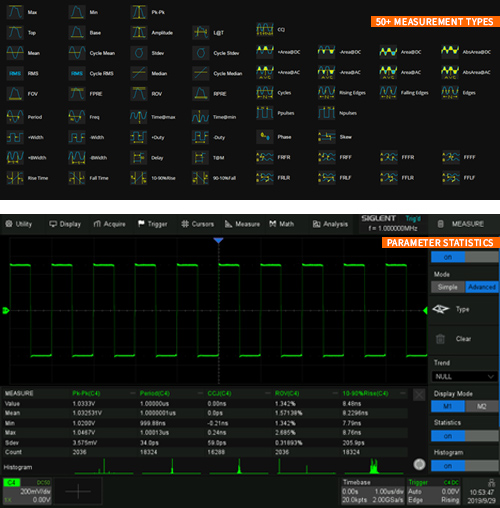Remove the Pk-Pk(C4) measurement column
This screenshot has height=508, width=500.
(x=133, y=393)
